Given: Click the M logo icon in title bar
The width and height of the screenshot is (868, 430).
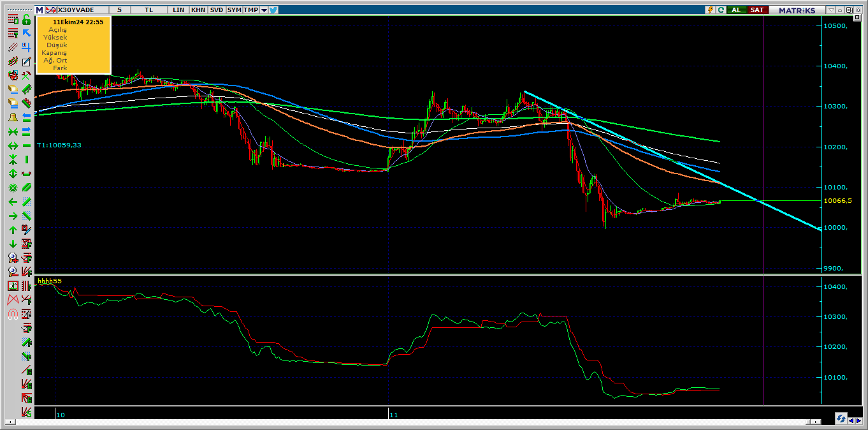Looking at the screenshot, I should pyautogui.click(x=40, y=10).
